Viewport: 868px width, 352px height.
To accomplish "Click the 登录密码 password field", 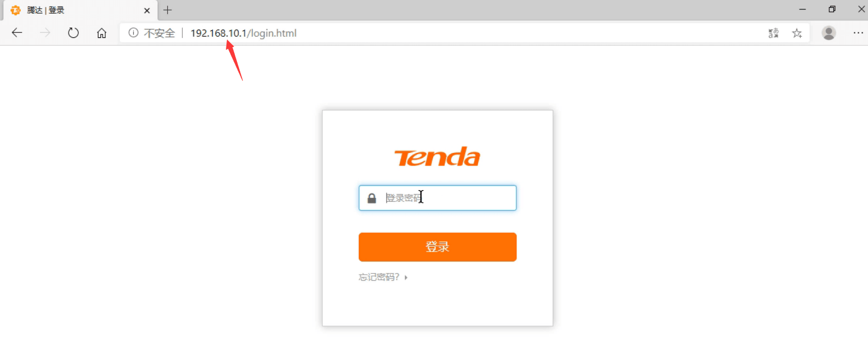I will click(x=438, y=198).
